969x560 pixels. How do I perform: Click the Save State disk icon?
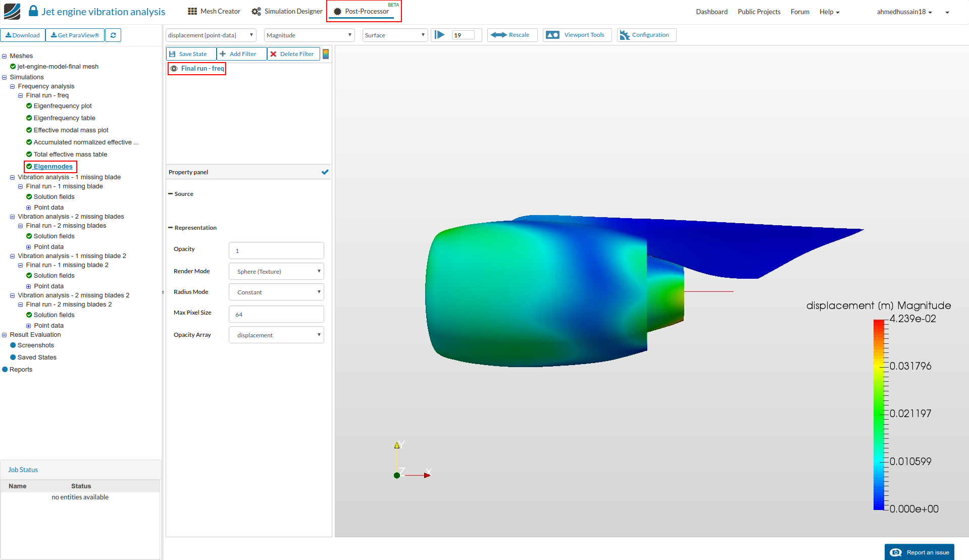point(173,54)
